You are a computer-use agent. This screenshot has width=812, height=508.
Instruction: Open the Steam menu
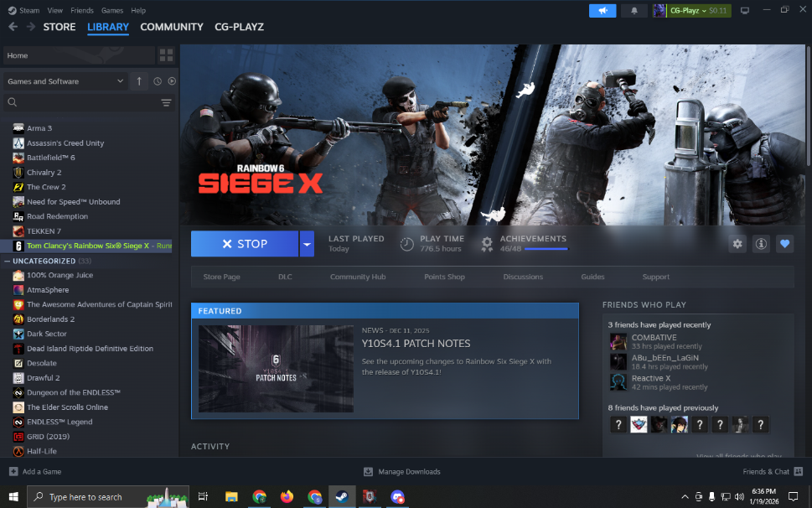click(23, 10)
